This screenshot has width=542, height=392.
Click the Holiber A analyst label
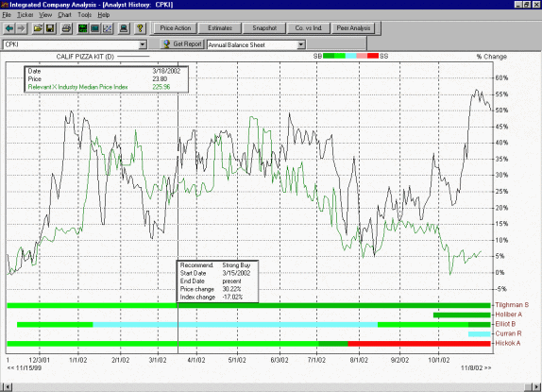click(508, 315)
